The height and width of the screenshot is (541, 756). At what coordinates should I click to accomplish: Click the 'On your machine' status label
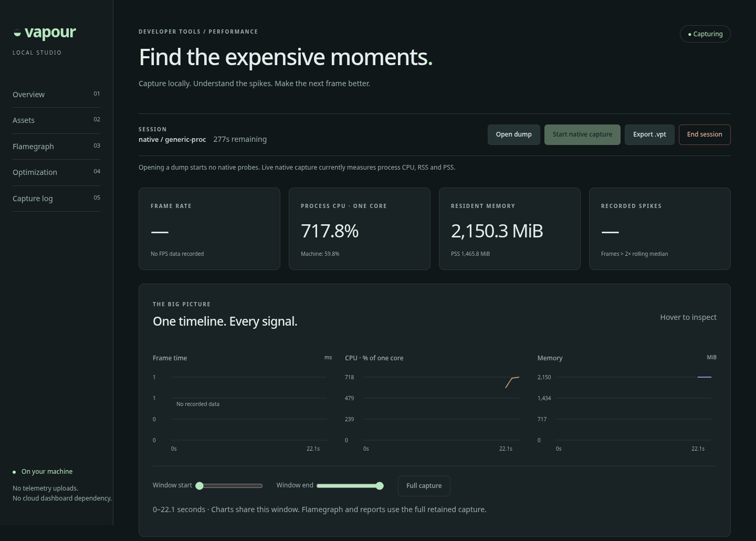coord(47,472)
